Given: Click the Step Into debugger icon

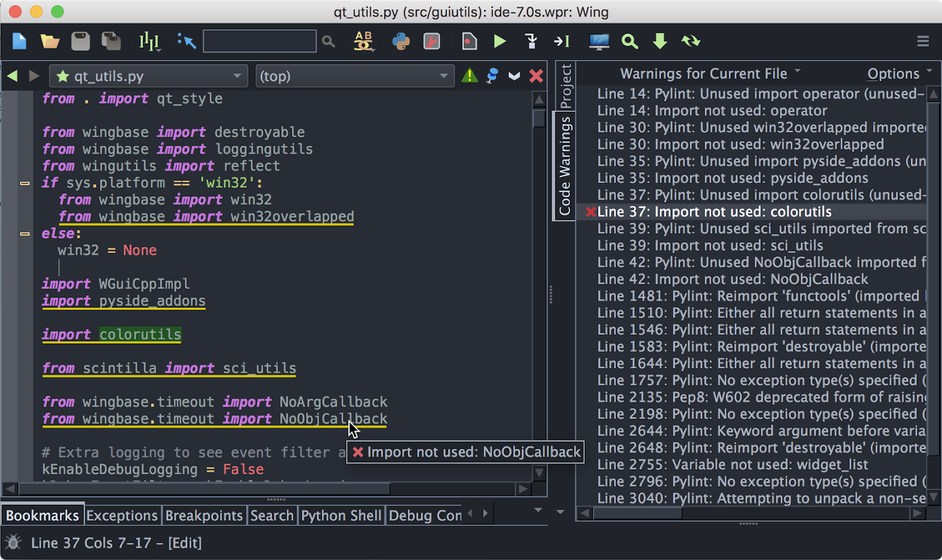Looking at the screenshot, I should click(531, 41).
